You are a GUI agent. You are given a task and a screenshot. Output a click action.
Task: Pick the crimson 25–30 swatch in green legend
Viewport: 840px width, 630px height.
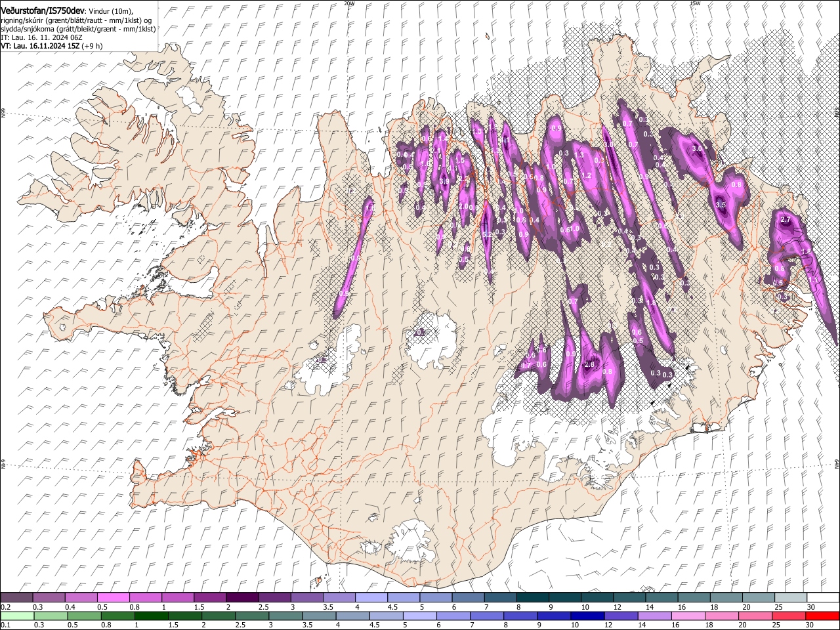click(x=789, y=616)
